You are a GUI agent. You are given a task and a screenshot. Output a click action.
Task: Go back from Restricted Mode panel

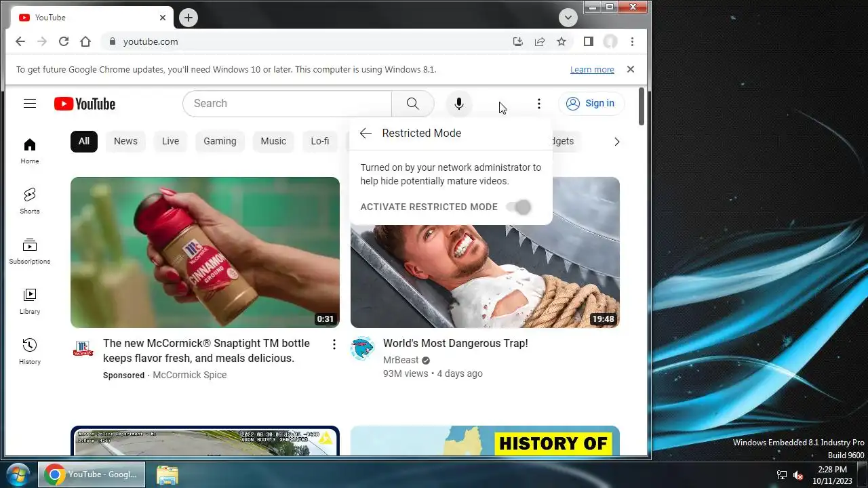(x=366, y=134)
